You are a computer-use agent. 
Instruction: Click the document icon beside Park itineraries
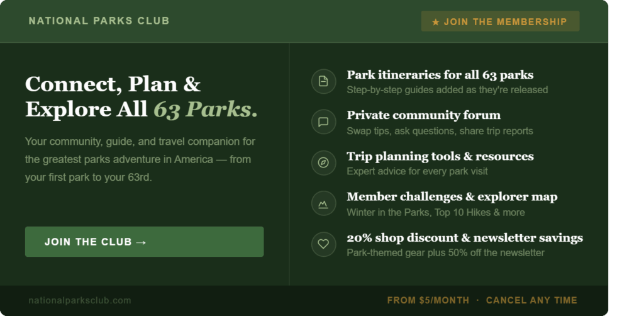[x=323, y=81]
